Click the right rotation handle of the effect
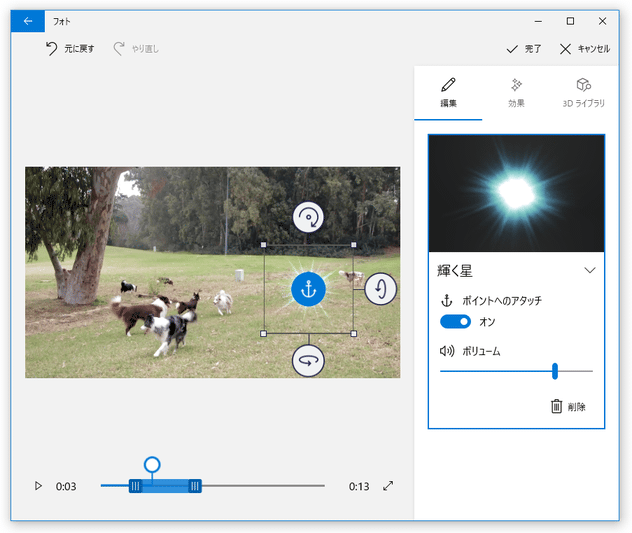 (x=381, y=289)
